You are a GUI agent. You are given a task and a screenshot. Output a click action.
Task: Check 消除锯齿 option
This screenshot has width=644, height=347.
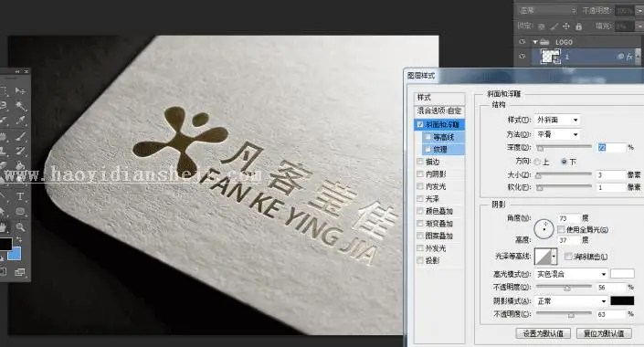pyautogui.click(x=568, y=257)
